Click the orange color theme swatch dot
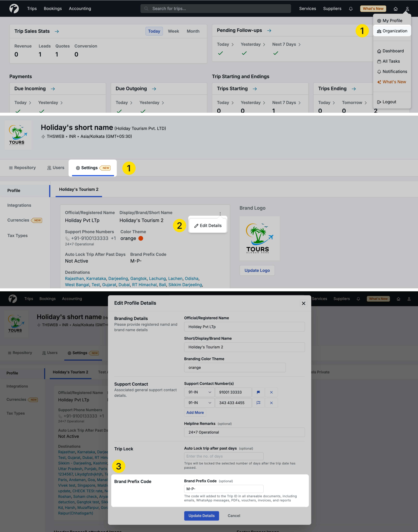Image resolution: width=418 pixels, height=532 pixels. click(x=141, y=238)
